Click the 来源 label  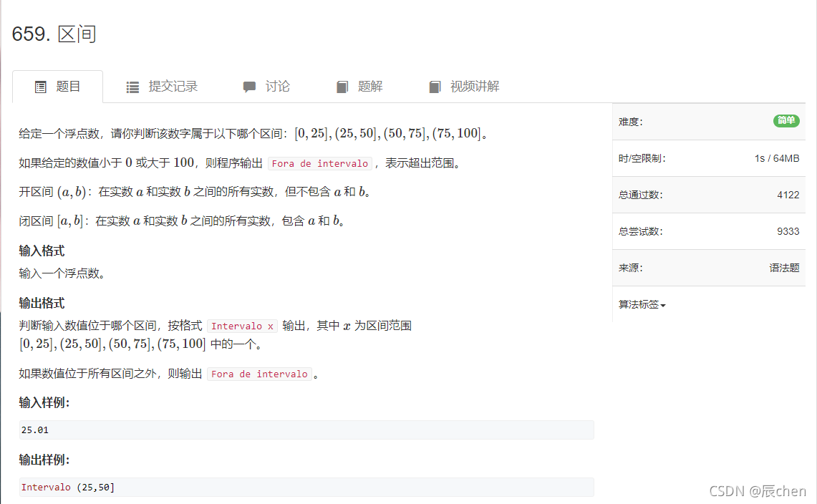630,268
